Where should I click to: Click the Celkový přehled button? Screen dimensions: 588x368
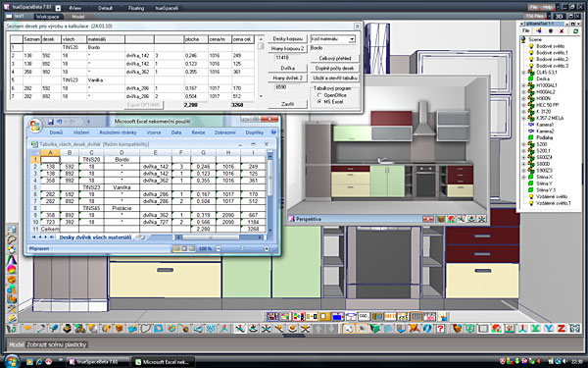coord(335,58)
